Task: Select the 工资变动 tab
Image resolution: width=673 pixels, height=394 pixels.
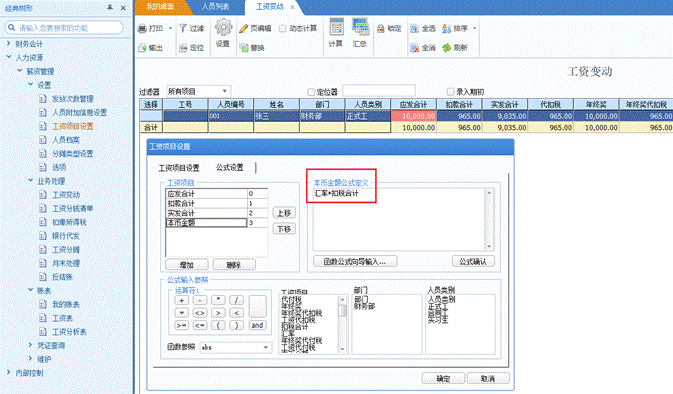Action: [270, 7]
